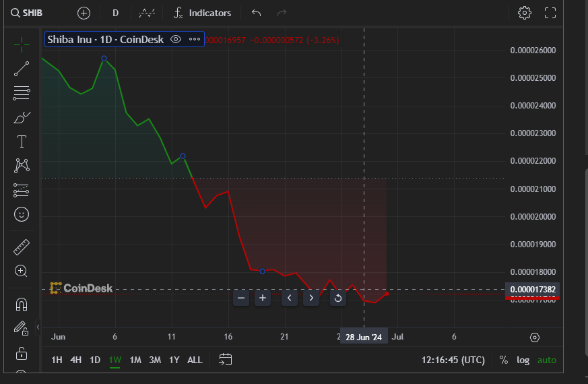Open the chart style selector

tap(147, 13)
